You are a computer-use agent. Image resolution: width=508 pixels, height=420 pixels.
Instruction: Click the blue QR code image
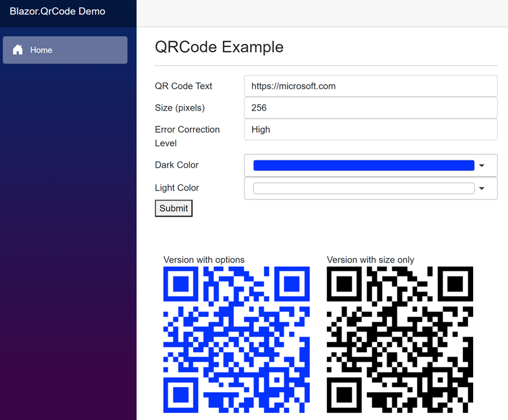point(236,340)
